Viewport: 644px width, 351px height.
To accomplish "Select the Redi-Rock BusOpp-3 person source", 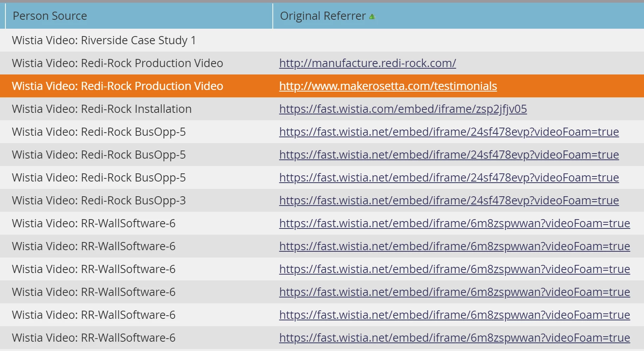I will click(99, 201).
